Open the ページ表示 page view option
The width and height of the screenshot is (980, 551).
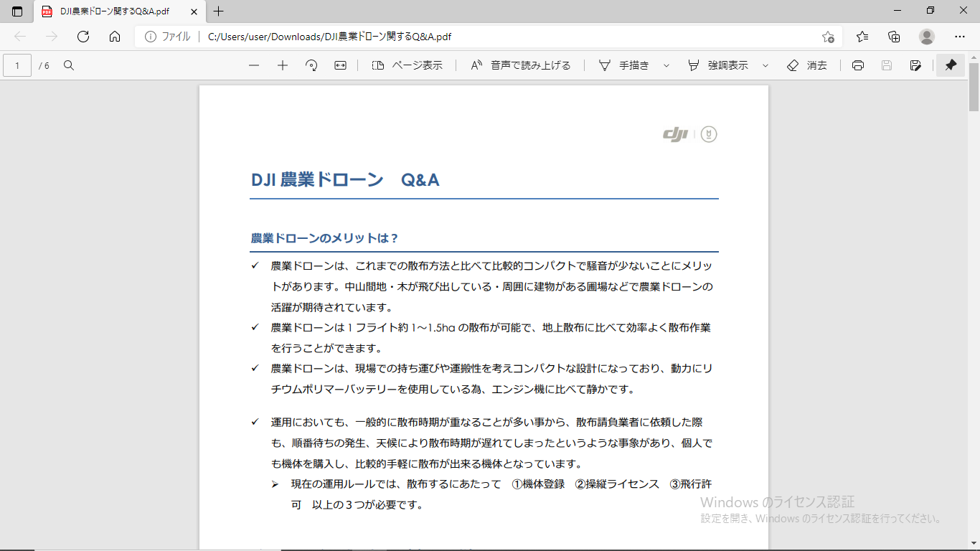point(407,65)
